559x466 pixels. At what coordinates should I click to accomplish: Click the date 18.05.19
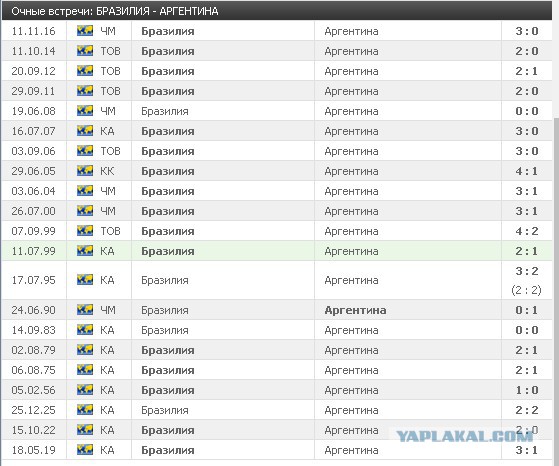[x=34, y=450]
